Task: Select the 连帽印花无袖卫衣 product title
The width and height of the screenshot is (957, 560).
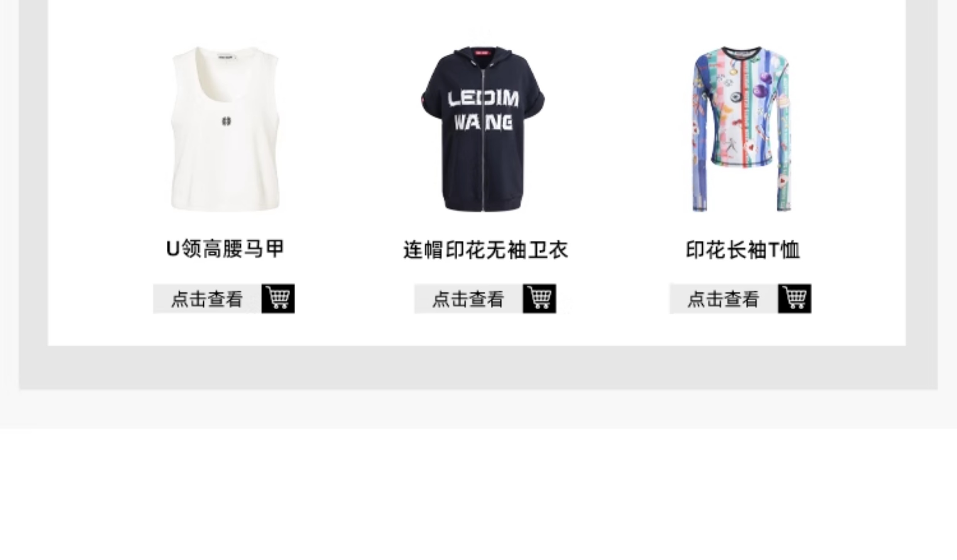Action: pos(485,250)
